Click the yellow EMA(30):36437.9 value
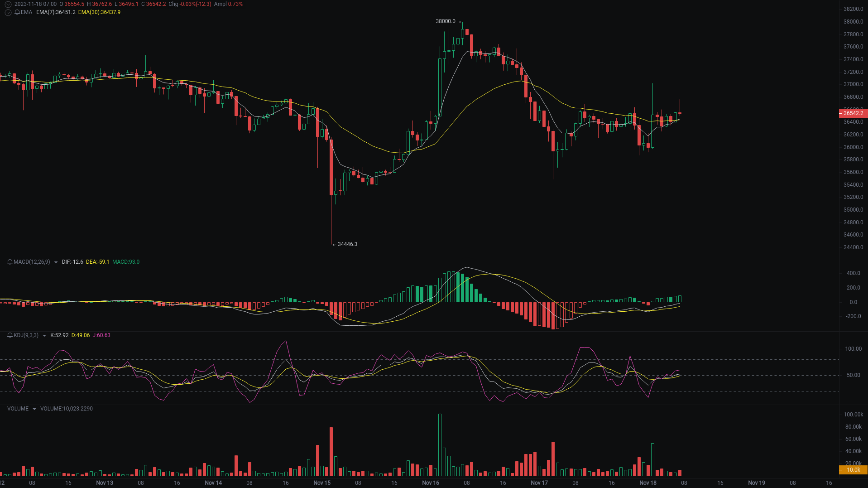The image size is (868, 488). (99, 12)
